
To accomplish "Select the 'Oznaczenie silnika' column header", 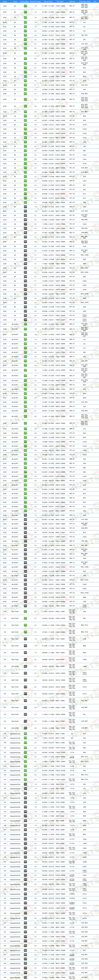I will (x=85, y=2).
